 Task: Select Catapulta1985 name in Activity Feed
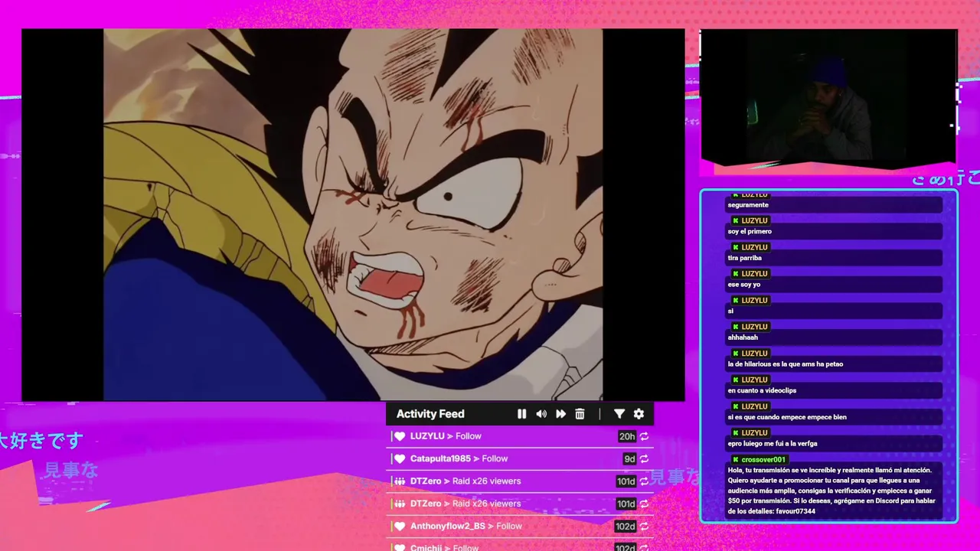[x=440, y=458]
